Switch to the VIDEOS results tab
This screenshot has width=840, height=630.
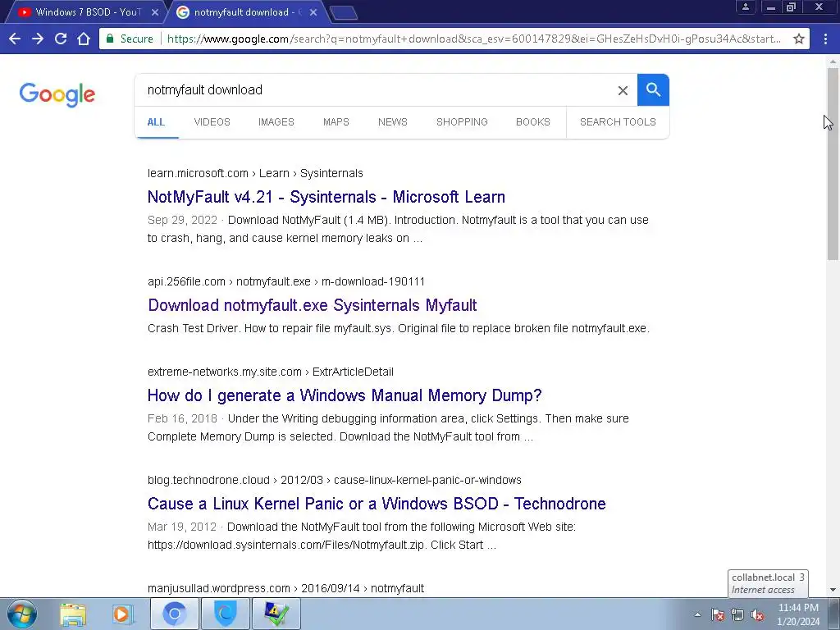212,122
